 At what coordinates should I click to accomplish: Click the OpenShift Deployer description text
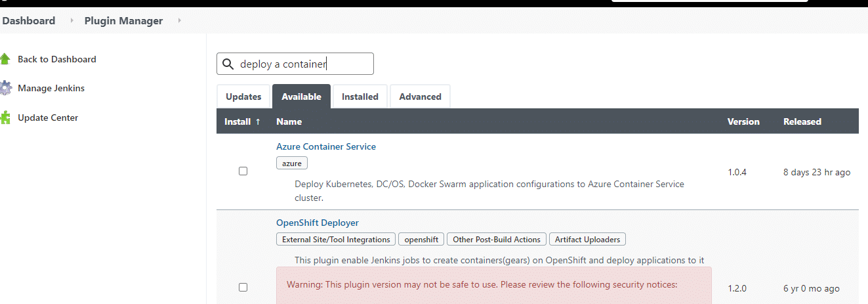(499, 260)
